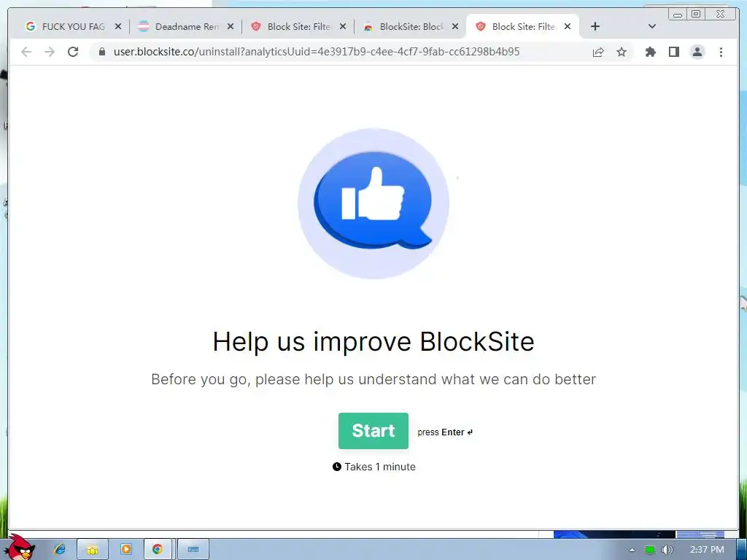This screenshot has width=747, height=560.
Task: Share this page using share icon
Action: (x=598, y=52)
